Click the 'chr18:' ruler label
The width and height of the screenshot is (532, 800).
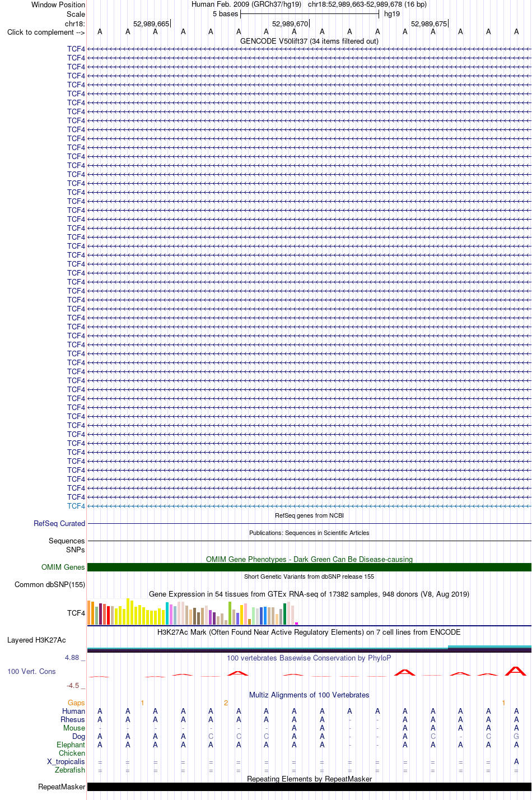75,24
